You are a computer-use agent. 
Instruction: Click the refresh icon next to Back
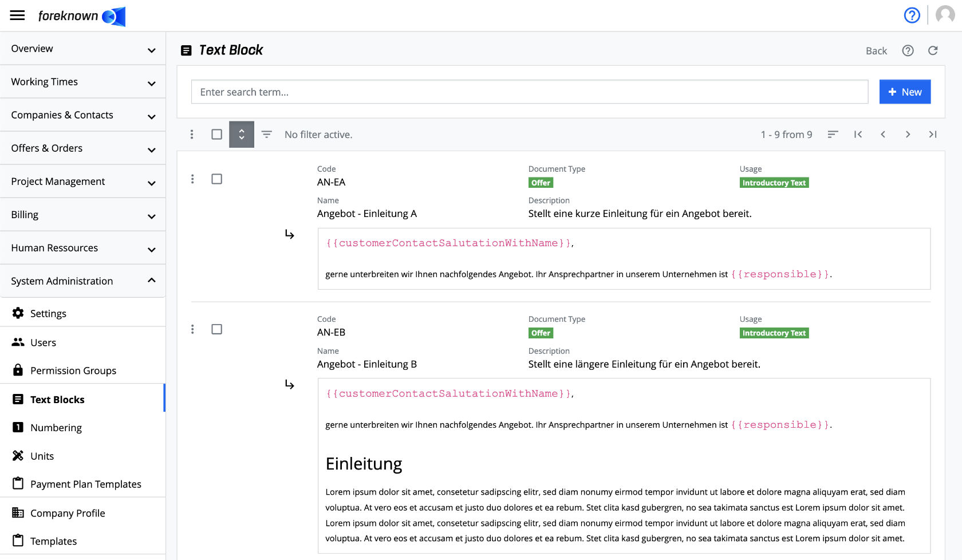[933, 50]
